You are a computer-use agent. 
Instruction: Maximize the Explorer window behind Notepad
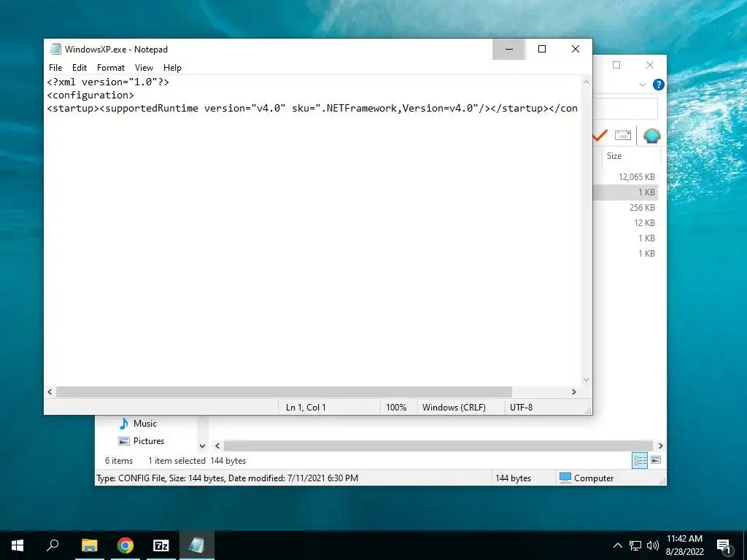pyautogui.click(x=616, y=65)
